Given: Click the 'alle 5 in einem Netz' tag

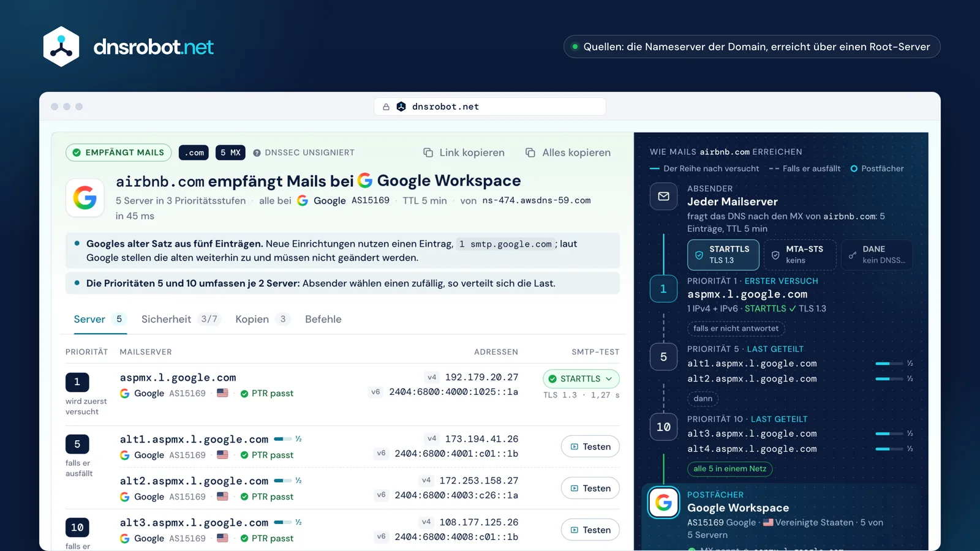Looking at the screenshot, I should coord(729,469).
